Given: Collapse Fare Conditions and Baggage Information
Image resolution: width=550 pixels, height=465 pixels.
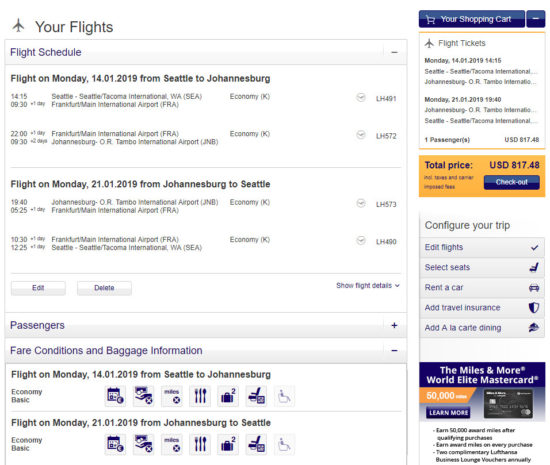Looking at the screenshot, I should 394,350.
